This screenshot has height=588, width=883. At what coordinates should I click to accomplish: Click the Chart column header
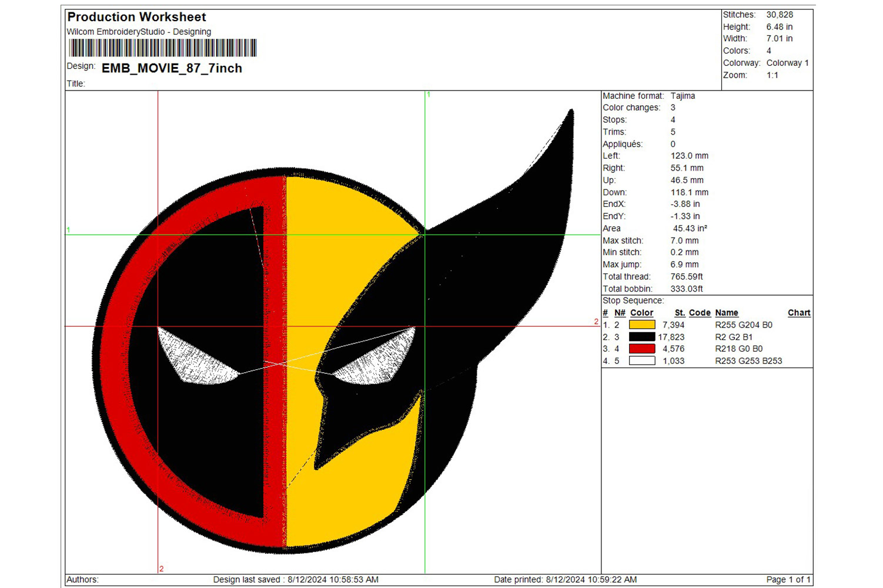click(799, 313)
